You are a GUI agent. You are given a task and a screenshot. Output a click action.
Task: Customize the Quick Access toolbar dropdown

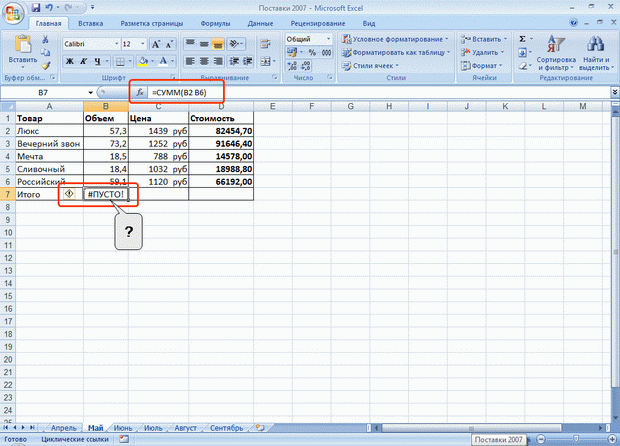coord(93,7)
